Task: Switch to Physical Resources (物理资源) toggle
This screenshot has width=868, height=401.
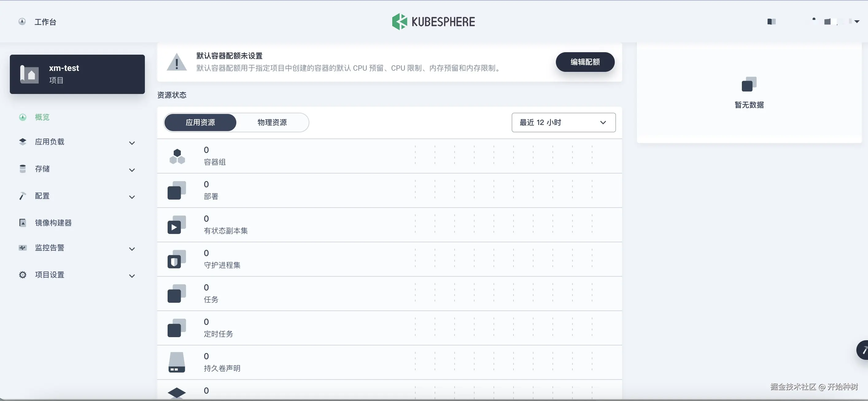Action: coord(272,122)
